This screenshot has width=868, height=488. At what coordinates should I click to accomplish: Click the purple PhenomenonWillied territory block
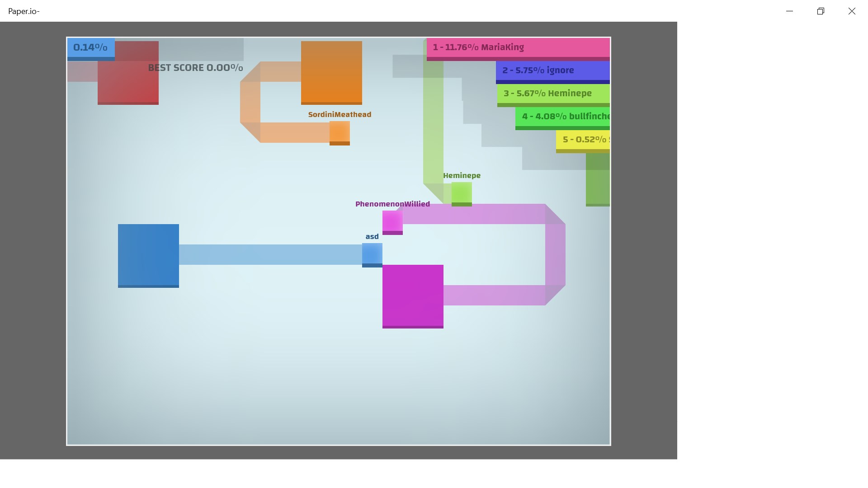pos(413,296)
